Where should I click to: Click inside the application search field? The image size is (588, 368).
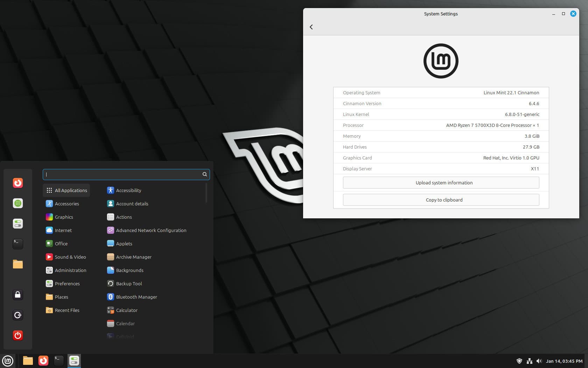tap(126, 174)
